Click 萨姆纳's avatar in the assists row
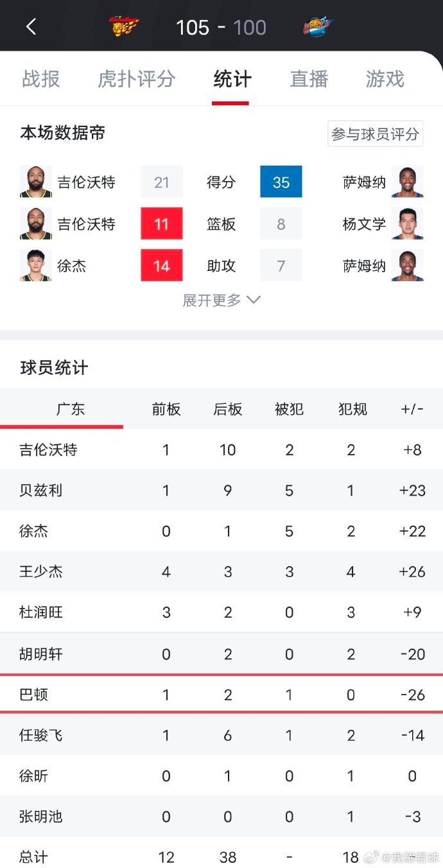The image size is (443, 868). [408, 265]
